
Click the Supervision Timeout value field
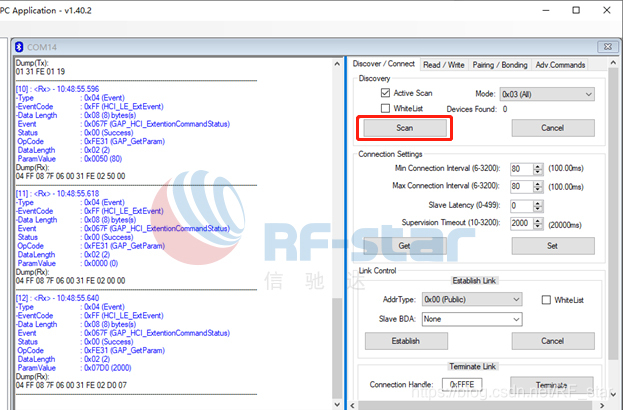(x=522, y=224)
